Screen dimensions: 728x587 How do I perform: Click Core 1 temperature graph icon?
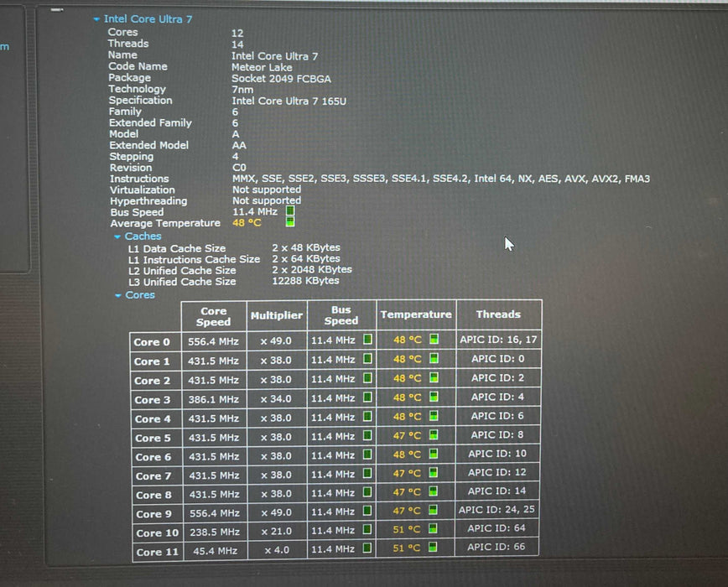coord(434,358)
